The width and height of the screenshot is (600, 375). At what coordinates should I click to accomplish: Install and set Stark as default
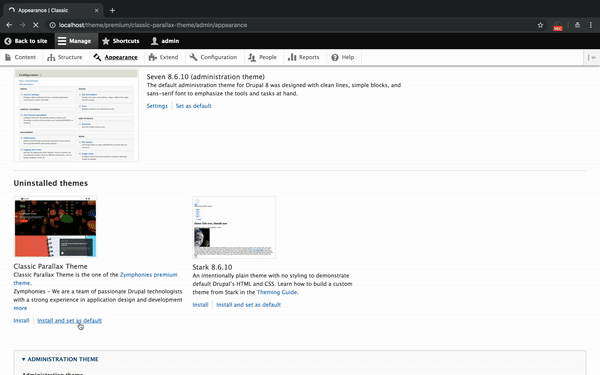coord(248,305)
